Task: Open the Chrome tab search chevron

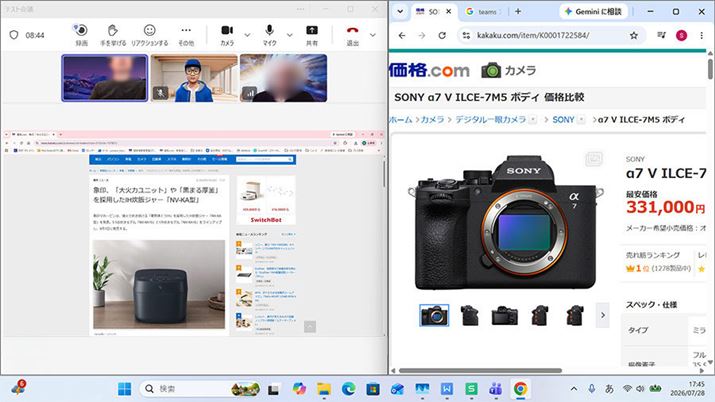Action: pyautogui.click(x=400, y=11)
